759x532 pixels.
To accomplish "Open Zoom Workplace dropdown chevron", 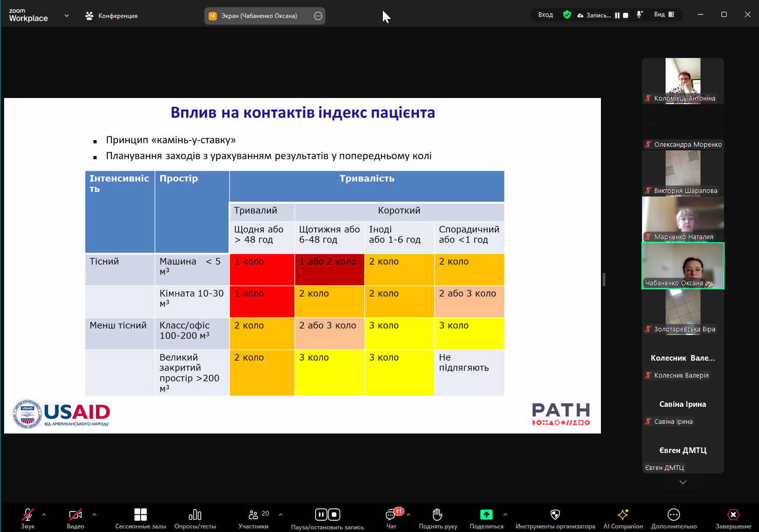I will (x=67, y=16).
